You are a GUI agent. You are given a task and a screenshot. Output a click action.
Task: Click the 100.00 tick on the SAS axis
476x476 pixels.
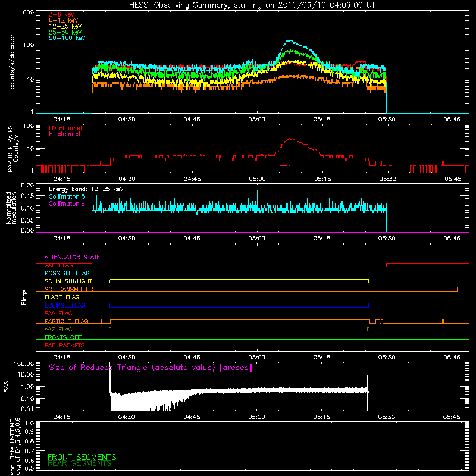coord(24,364)
